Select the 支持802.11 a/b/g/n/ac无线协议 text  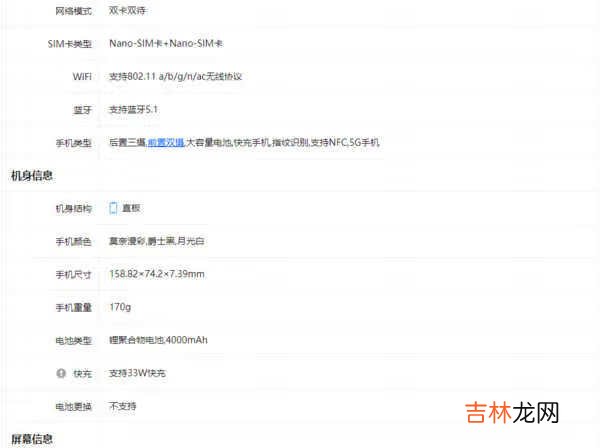[176, 77]
